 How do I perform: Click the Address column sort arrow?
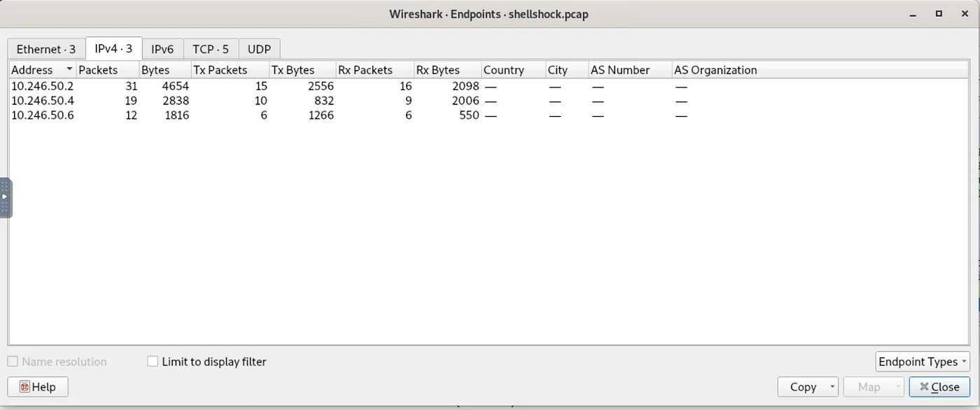click(x=69, y=70)
